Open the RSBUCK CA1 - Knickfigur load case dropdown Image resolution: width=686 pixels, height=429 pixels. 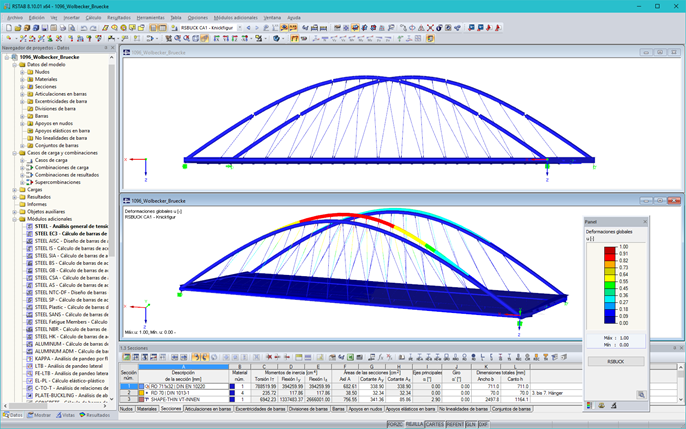click(240, 28)
